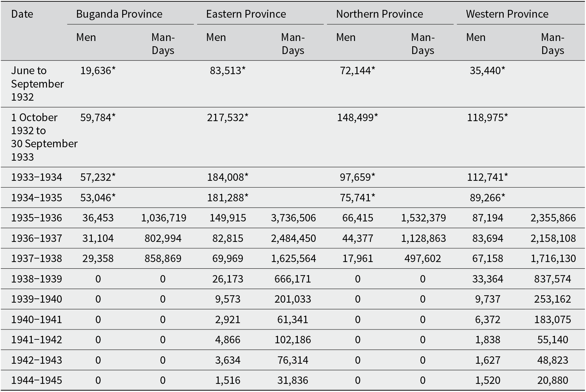Select Northern man-days 497,602
The height and width of the screenshot is (392, 586).
(x=423, y=259)
